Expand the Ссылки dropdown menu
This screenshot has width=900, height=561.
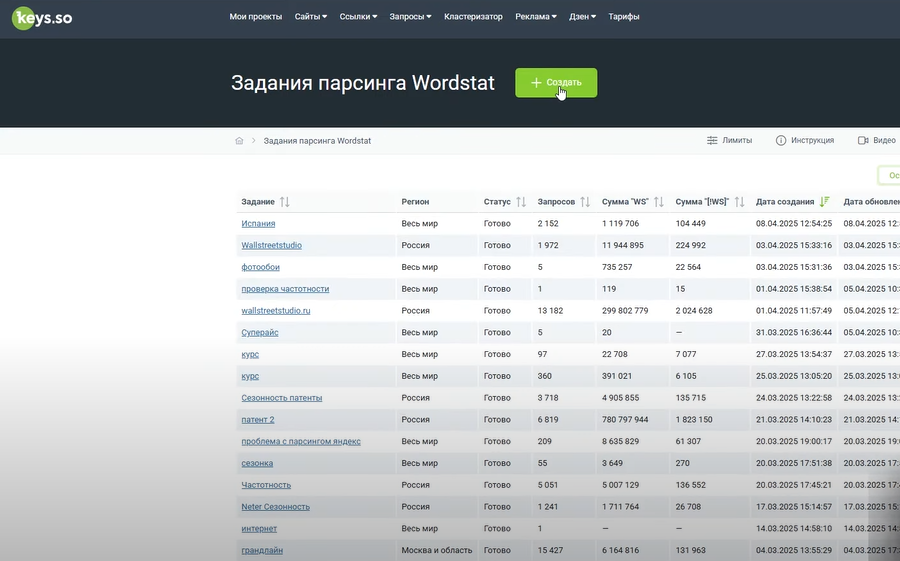click(358, 17)
